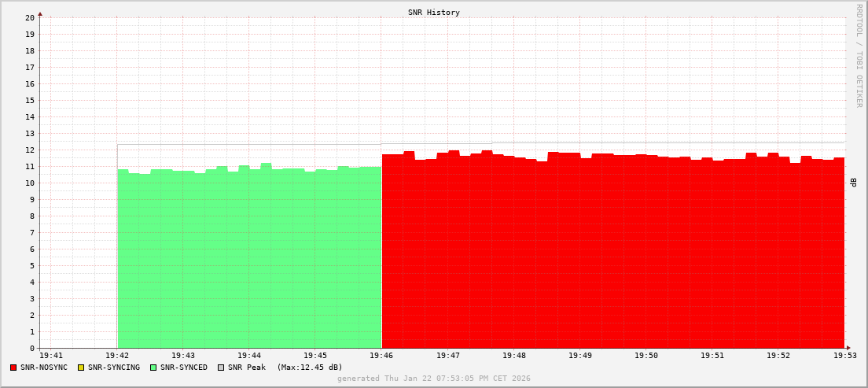Click the red SNR-NOSYNC legend swatch

(13, 368)
